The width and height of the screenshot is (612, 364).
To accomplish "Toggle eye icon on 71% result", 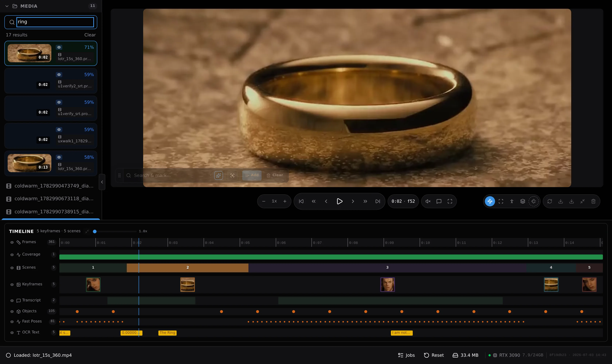I will [59, 47].
